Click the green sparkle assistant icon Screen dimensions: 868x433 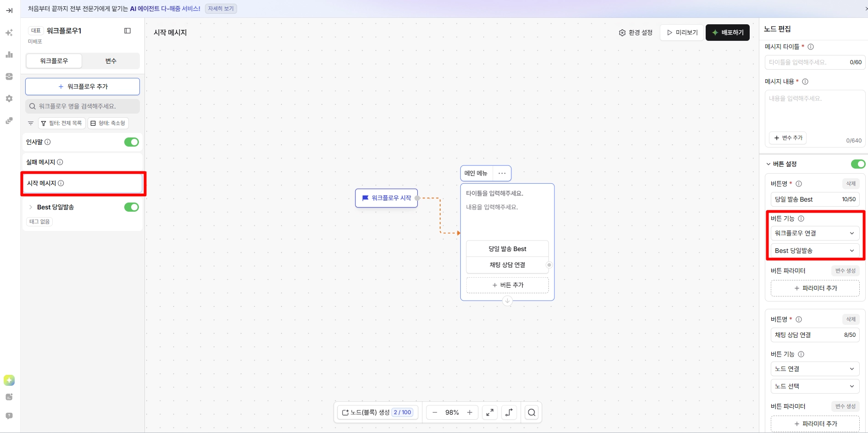9,380
